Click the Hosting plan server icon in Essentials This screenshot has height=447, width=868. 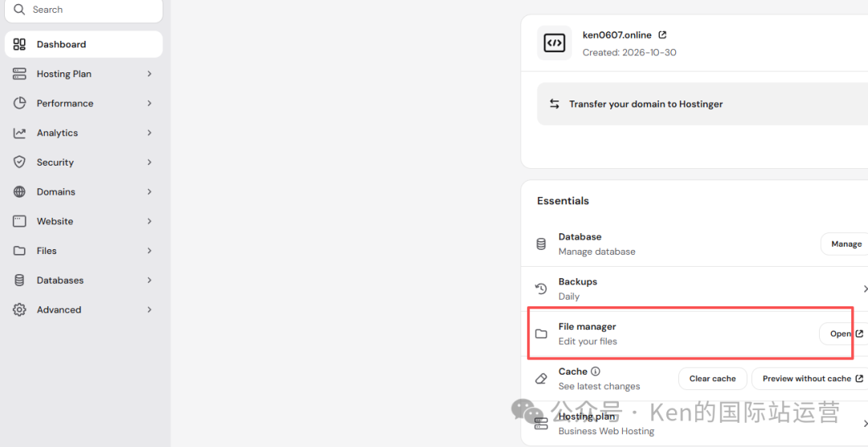point(541,424)
